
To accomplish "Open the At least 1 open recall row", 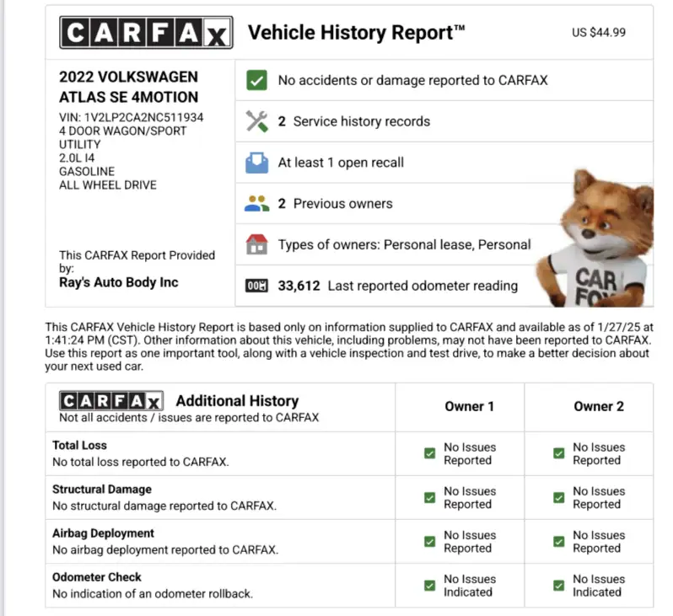I will (341, 163).
